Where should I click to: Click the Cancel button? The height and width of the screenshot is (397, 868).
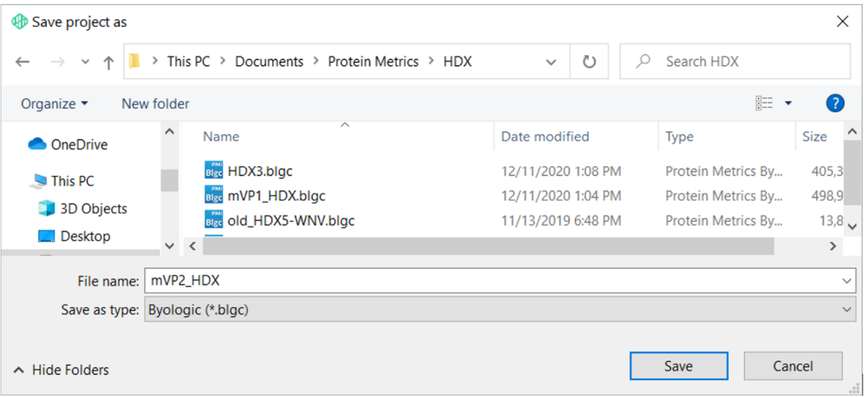(792, 366)
